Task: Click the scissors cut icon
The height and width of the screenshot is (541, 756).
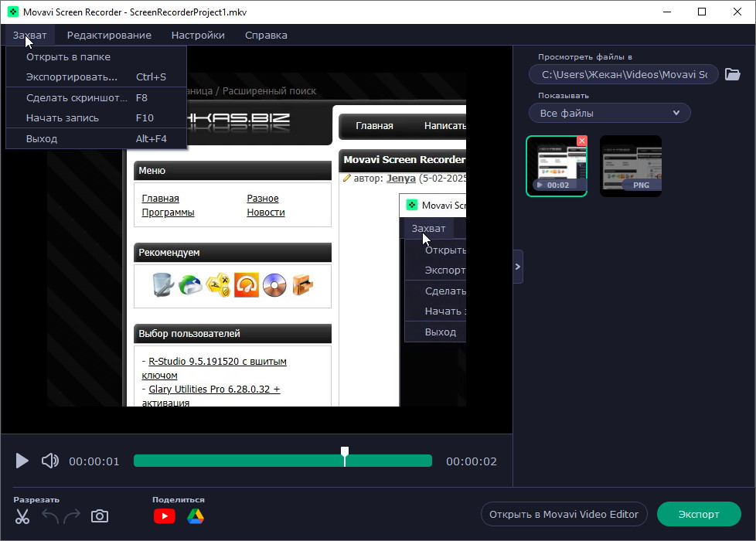Action: 22,516
